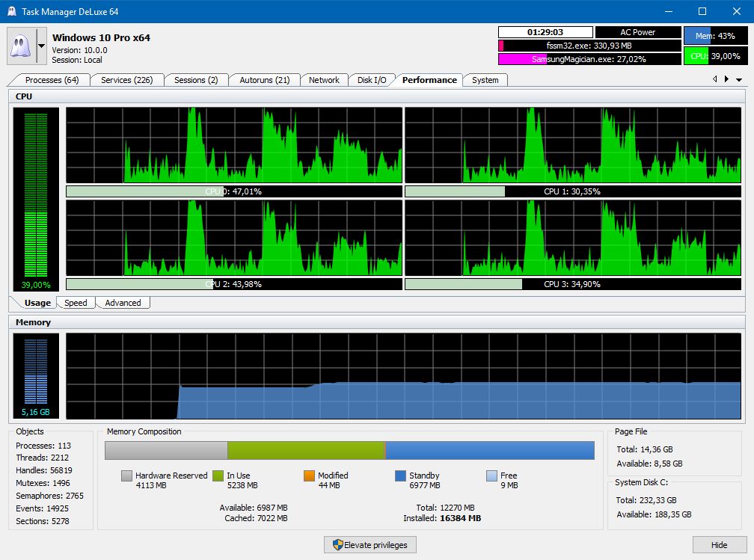
Task: Click the Semaphores: 2765 value
Action: pos(49,496)
